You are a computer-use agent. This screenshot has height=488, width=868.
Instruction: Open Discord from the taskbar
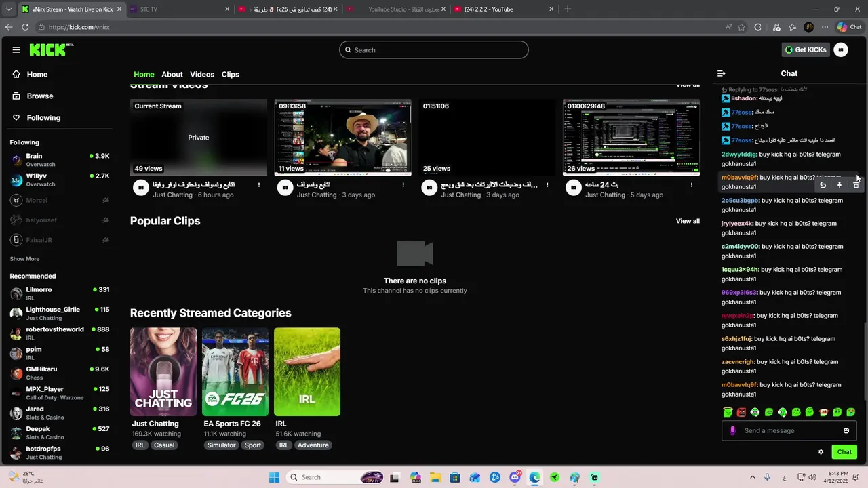click(x=515, y=477)
